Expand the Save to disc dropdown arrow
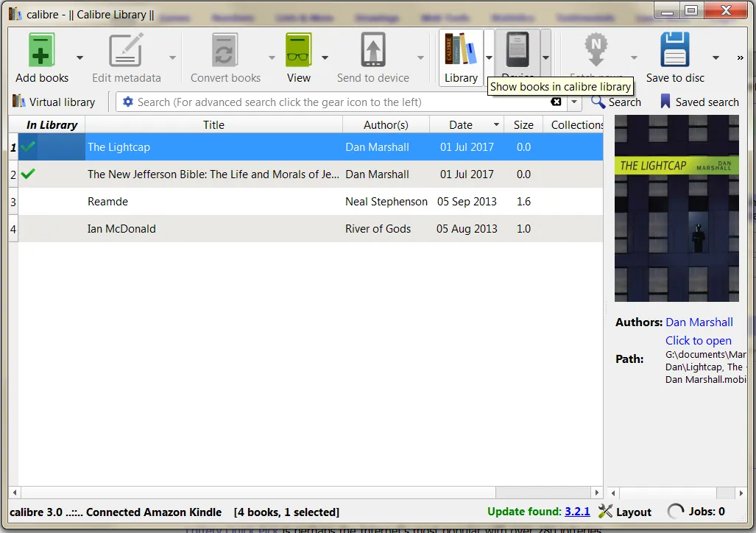756x533 pixels. (716, 57)
